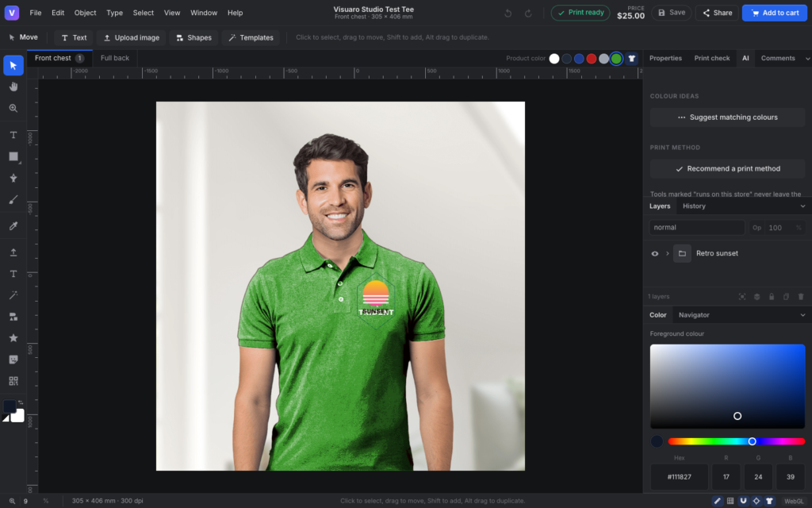Open the Type menu
Image resolution: width=812 pixels, height=508 pixels.
114,13
